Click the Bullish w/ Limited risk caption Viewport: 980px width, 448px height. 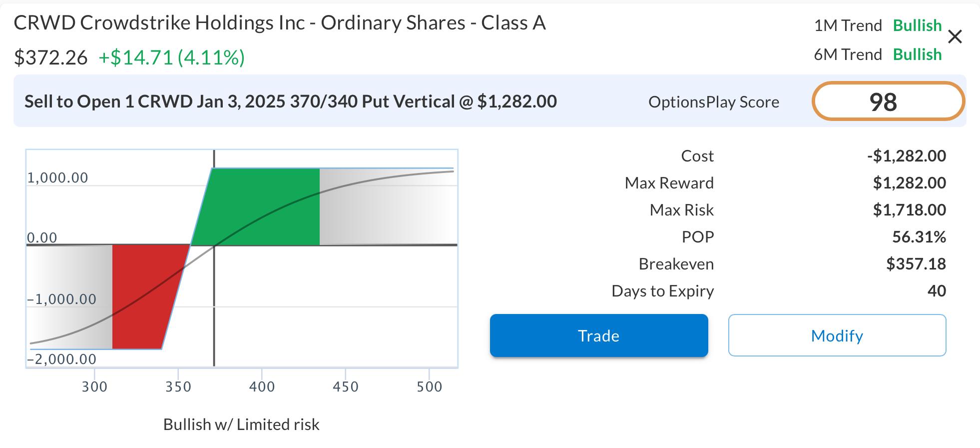click(241, 424)
